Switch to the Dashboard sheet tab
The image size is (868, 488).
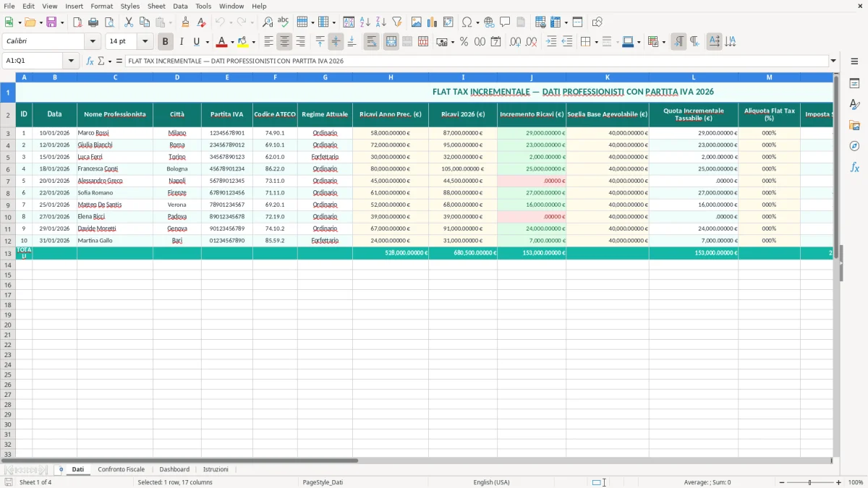(174, 469)
